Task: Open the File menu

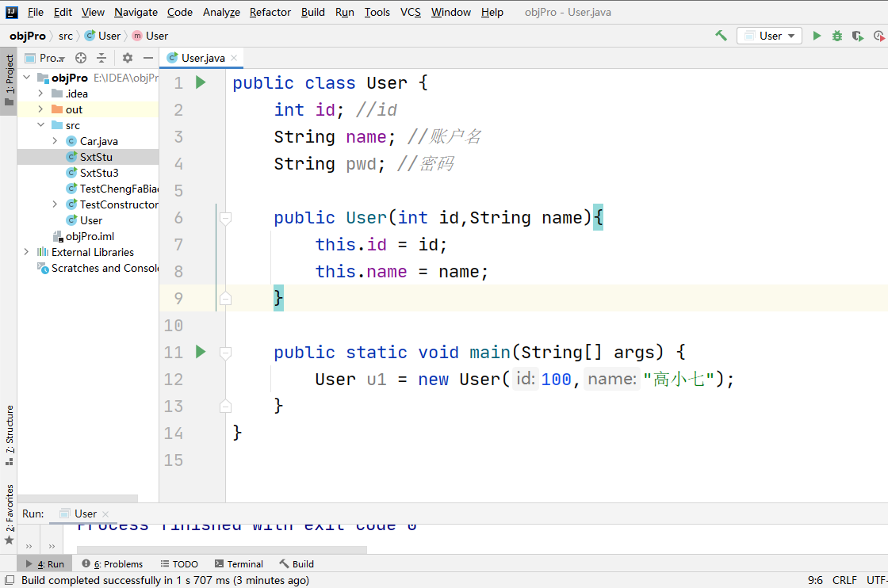Action: (x=35, y=12)
